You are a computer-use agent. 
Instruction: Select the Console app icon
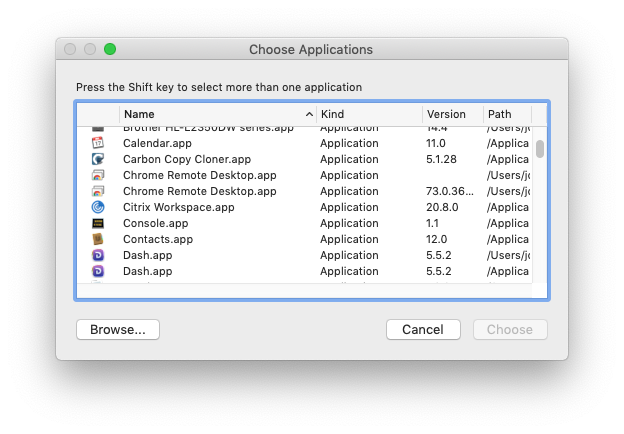click(x=98, y=223)
